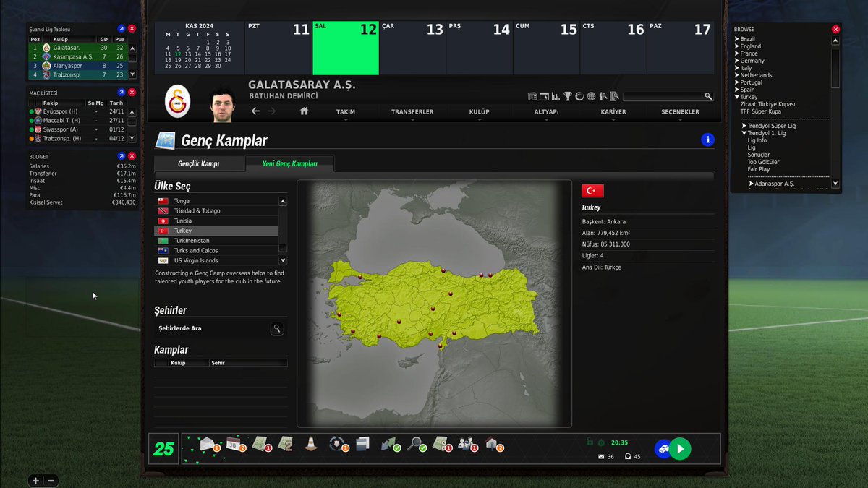The height and width of the screenshot is (488, 868).
Task: Click the plus zoom button at bottom left
Action: [x=35, y=481]
